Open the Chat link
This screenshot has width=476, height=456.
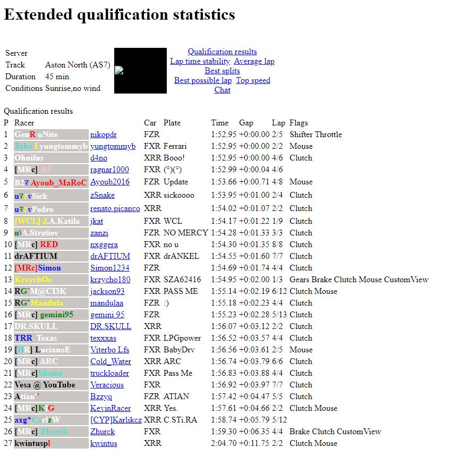pos(222,90)
